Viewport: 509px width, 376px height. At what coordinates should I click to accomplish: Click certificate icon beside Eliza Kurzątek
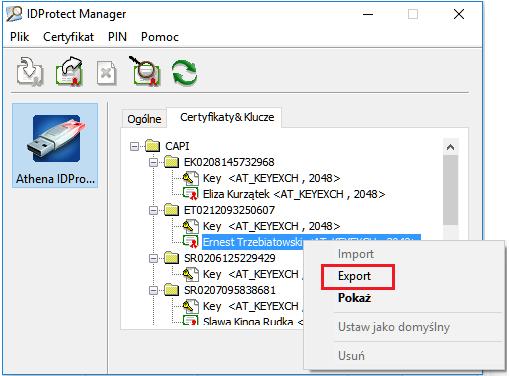click(191, 194)
